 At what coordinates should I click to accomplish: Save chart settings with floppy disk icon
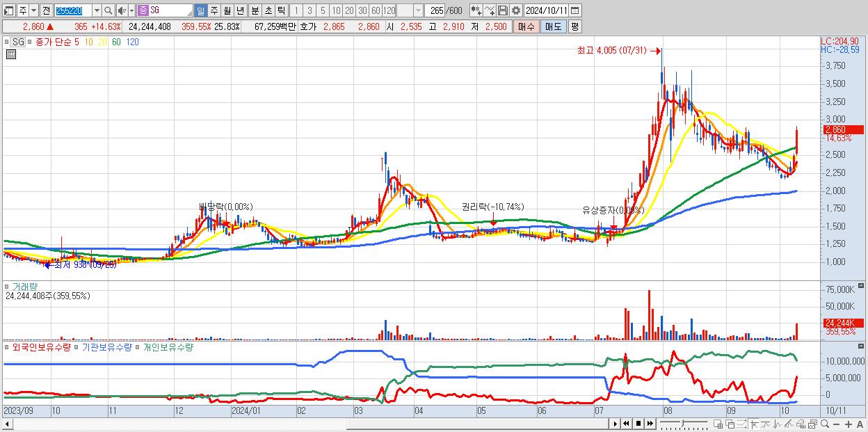[x=502, y=10]
